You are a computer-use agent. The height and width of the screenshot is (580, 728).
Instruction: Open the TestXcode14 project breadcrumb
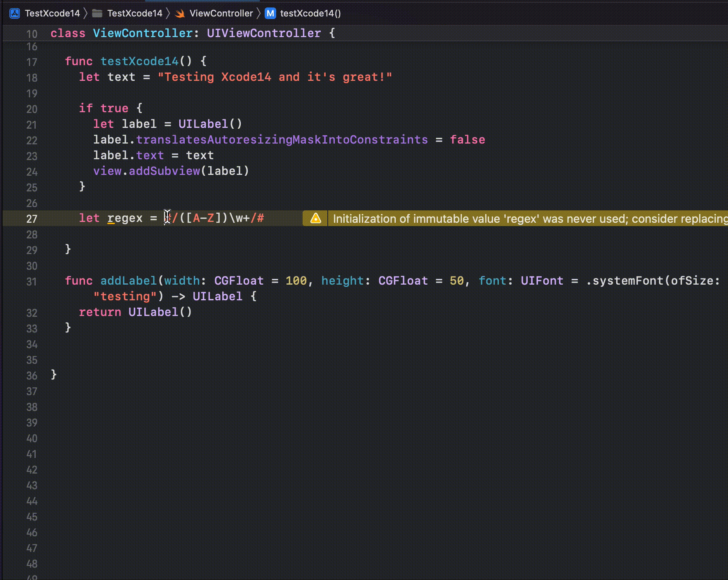tap(52, 13)
